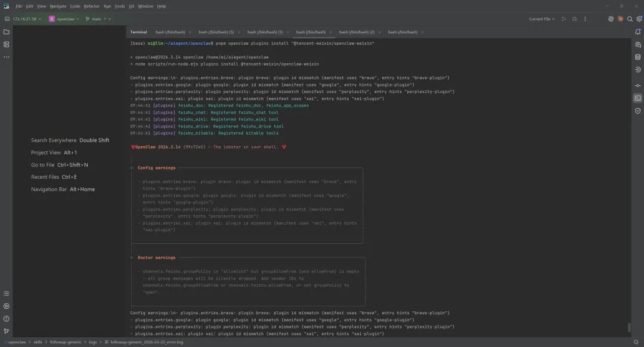Click the Terminal panel title label
Viewport: 644px width, 347px height.
point(138,32)
